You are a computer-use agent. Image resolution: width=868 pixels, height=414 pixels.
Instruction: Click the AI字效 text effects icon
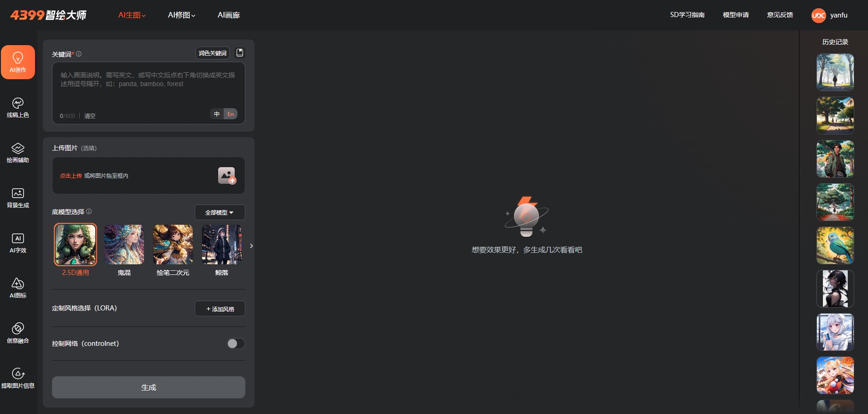click(18, 243)
